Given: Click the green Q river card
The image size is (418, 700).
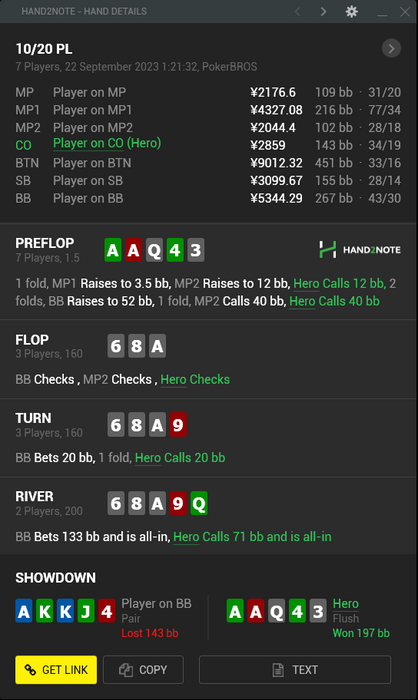Looking at the screenshot, I should (x=199, y=503).
